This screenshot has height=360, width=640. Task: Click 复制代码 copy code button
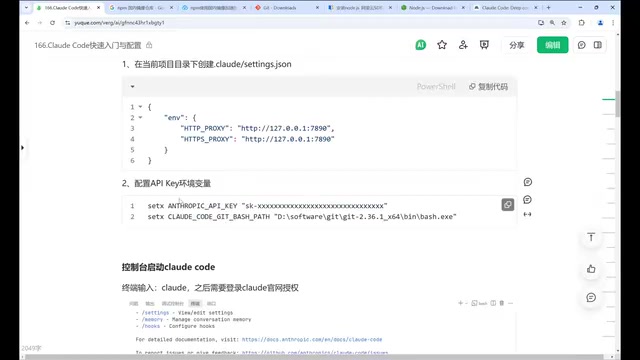488,87
